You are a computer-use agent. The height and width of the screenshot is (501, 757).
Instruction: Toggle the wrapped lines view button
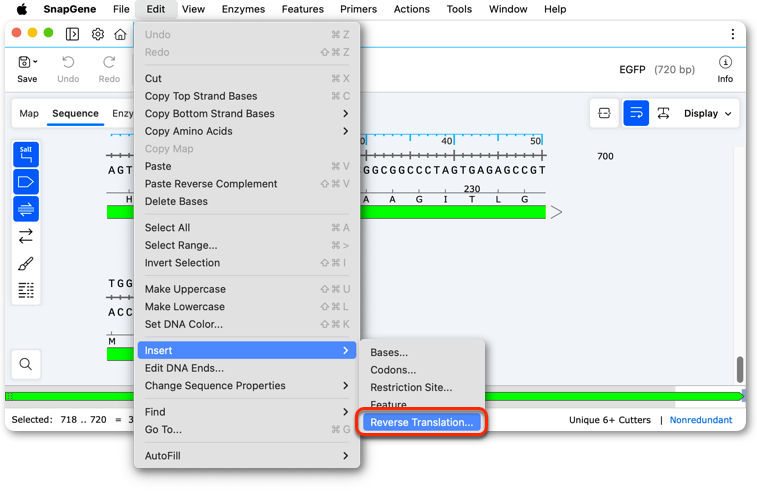[x=636, y=113]
